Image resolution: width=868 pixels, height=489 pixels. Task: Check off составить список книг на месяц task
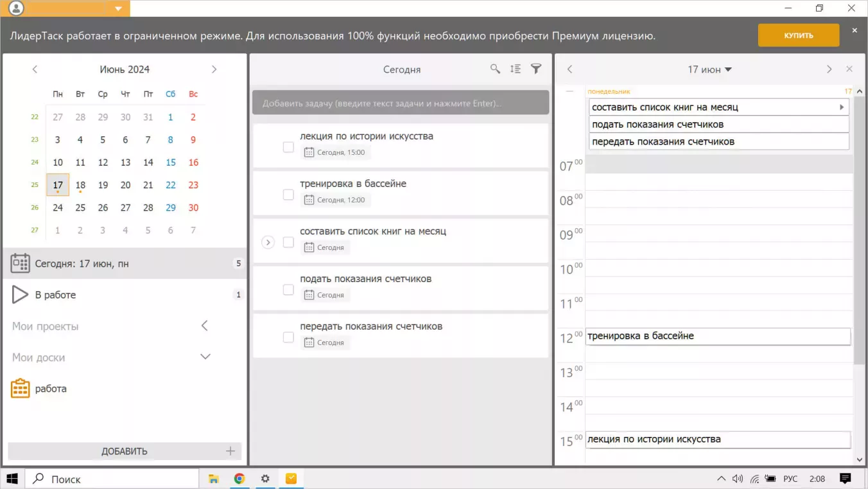[x=288, y=242]
